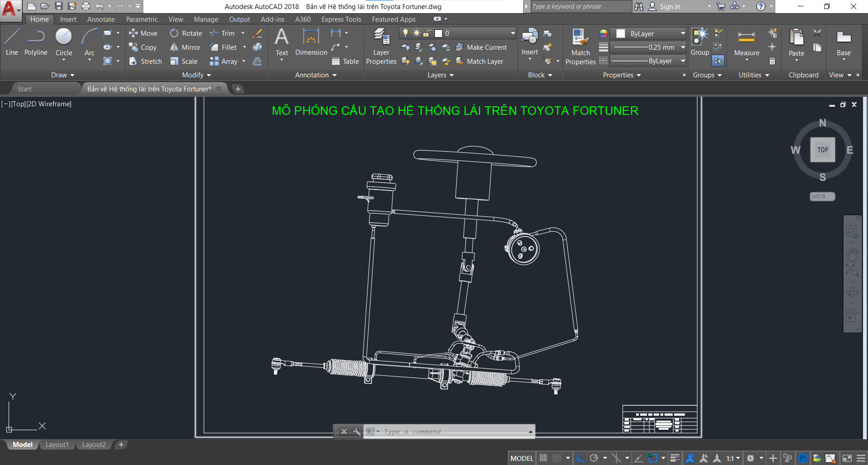Viewport: 868px width, 465px height.
Task: Open the Parametric ribbon tab
Action: tap(142, 19)
